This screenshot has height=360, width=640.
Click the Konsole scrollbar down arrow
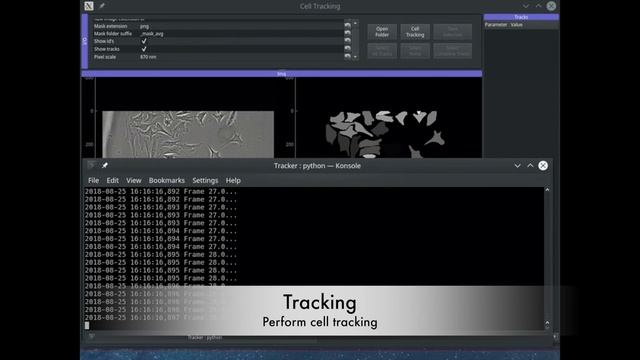click(547, 326)
